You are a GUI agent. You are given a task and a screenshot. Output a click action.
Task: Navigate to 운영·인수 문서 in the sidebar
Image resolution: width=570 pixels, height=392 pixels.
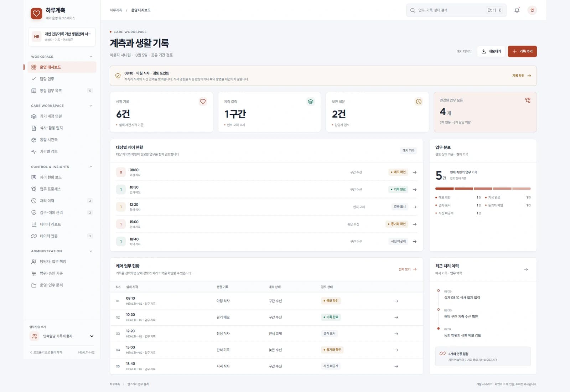(x=62, y=285)
